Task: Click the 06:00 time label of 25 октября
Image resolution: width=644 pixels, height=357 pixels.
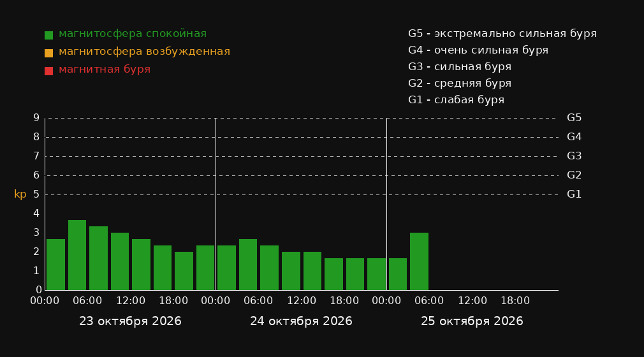Action: point(429,301)
